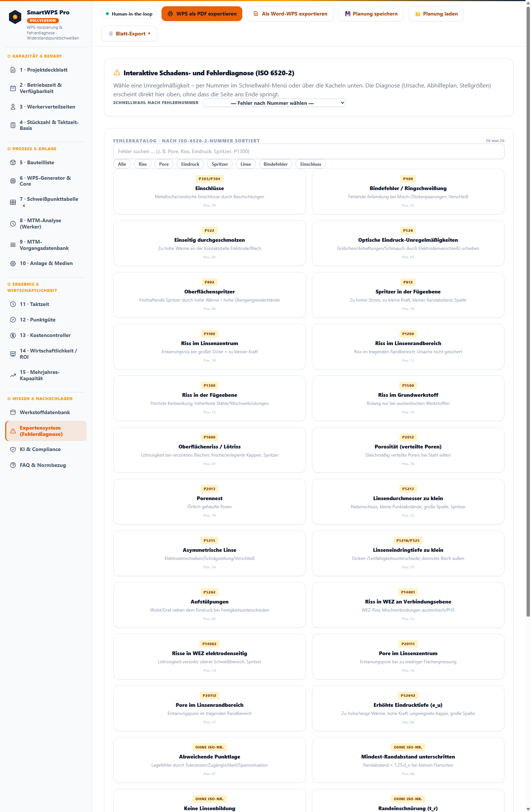
Task: Click the SmartWPS Pro hexagon logo
Action: (15, 17)
